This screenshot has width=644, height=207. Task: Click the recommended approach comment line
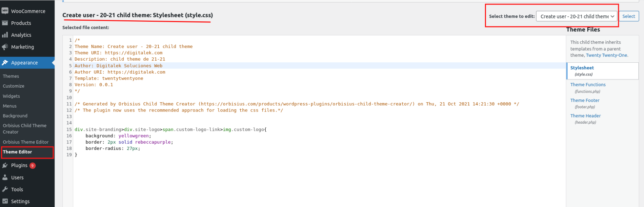[179, 110]
